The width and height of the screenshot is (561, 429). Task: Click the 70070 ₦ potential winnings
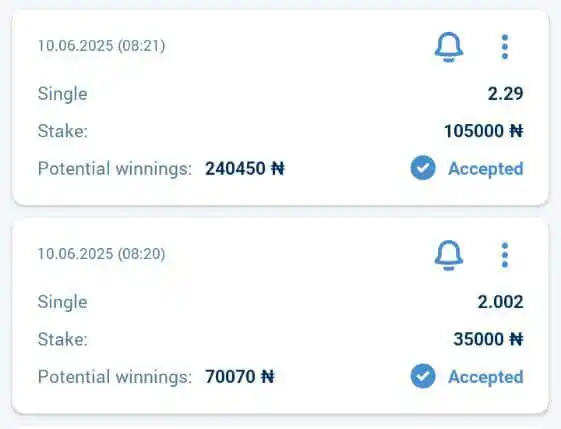click(240, 377)
